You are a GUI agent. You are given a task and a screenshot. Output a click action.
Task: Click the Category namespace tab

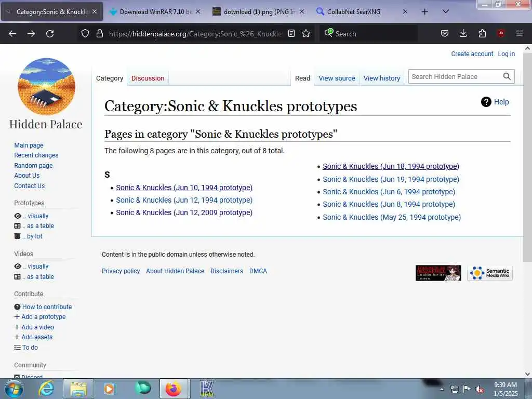click(110, 78)
